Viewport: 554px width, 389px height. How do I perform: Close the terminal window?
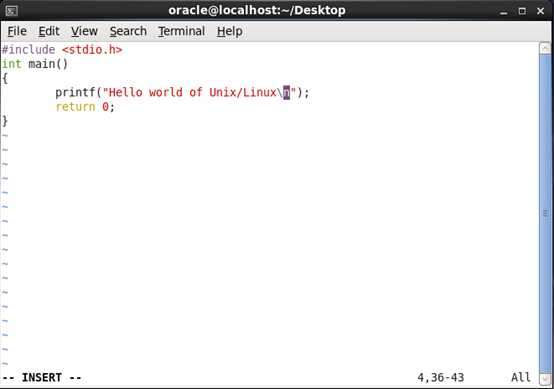[x=540, y=11]
